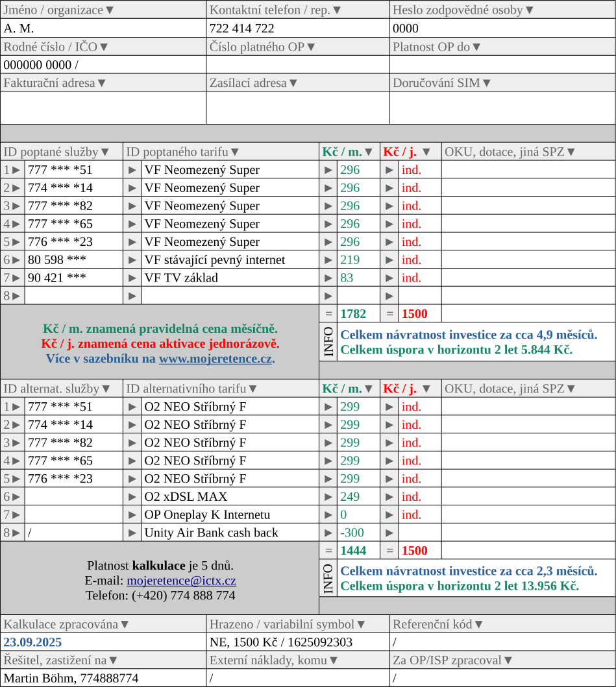
Task: Click the date 23.09.2025 cell
Action: pyautogui.click(x=103, y=642)
